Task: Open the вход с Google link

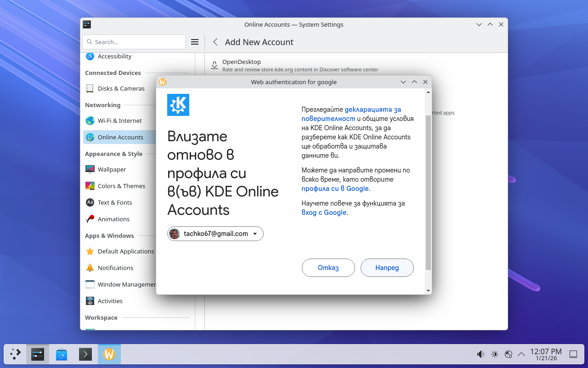Action: coord(324,213)
